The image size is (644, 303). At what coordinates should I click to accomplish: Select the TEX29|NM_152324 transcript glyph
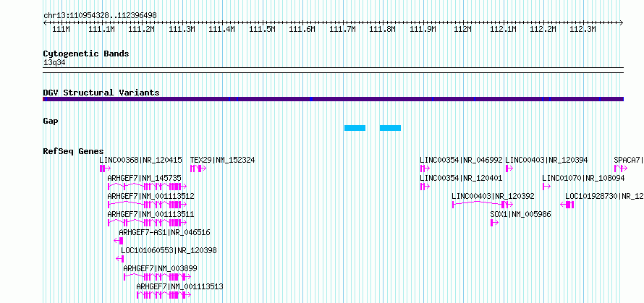(198, 168)
